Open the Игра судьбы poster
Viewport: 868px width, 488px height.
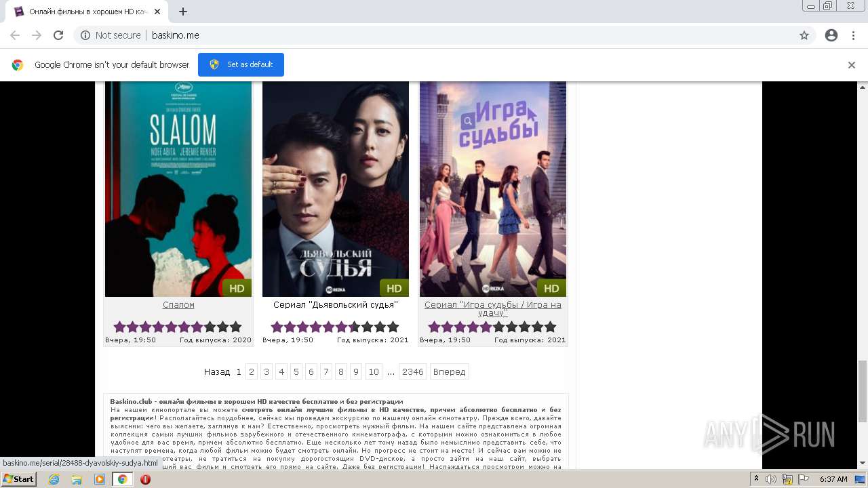click(493, 189)
